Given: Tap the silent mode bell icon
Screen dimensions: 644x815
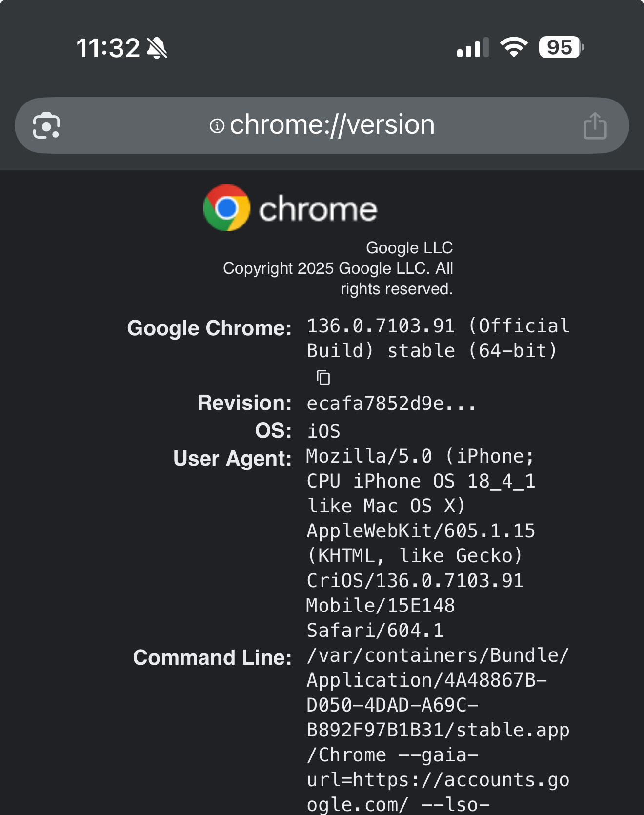Looking at the screenshot, I should coord(157,48).
